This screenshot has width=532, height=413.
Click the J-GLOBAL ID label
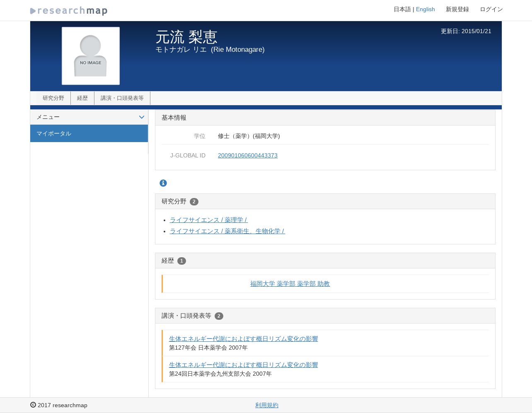188,155
